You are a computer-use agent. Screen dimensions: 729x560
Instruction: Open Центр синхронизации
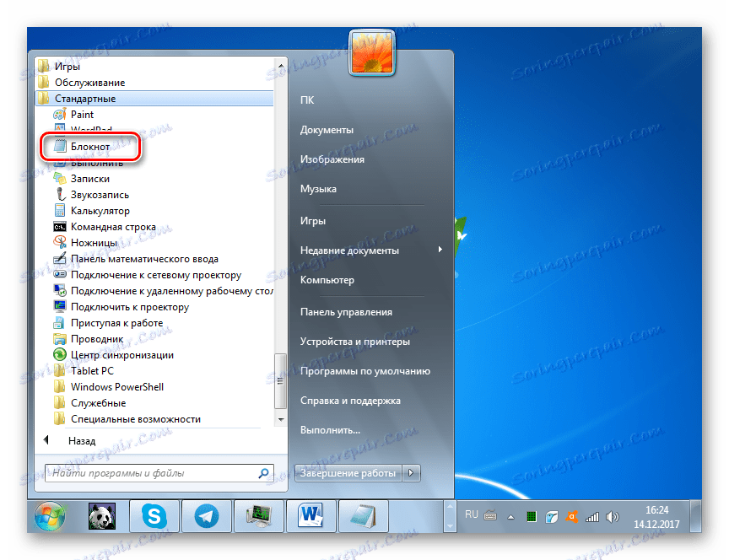pyautogui.click(x=113, y=355)
